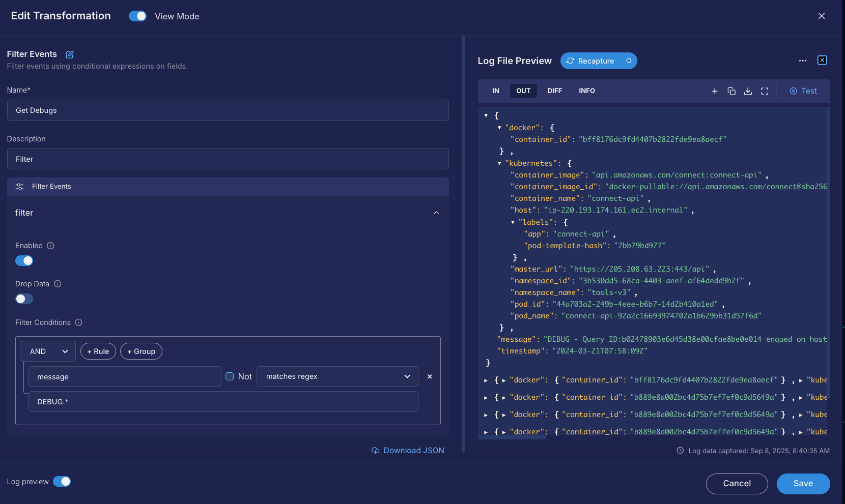The height and width of the screenshot is (504, 845).
Task: Click the plus icon in preview toolbar
Action: [x=715, y=91]
